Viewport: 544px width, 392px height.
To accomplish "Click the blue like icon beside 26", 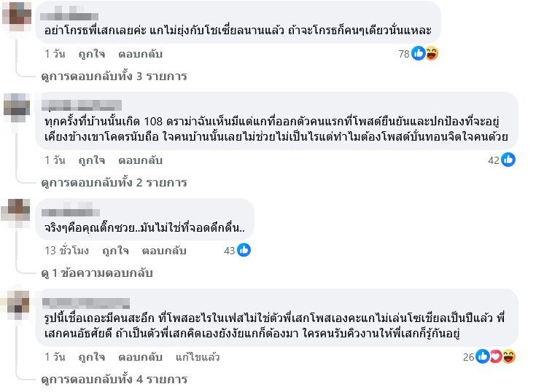I will [483, 356].
